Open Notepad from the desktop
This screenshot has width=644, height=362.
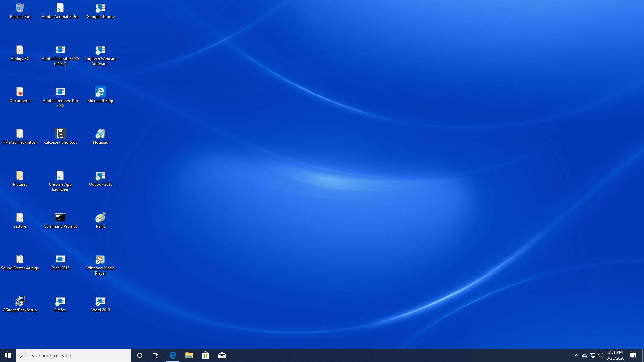[100, 134]
